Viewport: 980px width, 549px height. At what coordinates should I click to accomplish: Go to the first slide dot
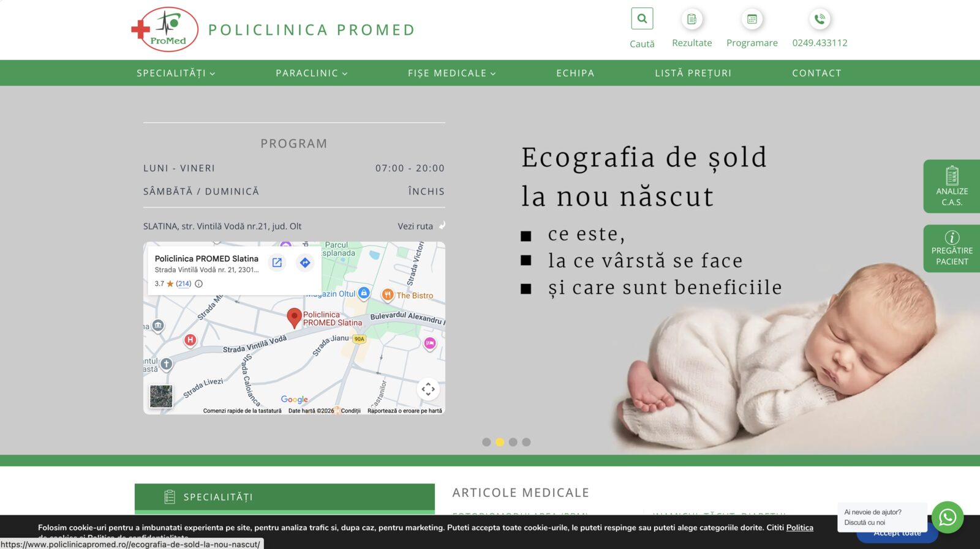click(486, 442)
